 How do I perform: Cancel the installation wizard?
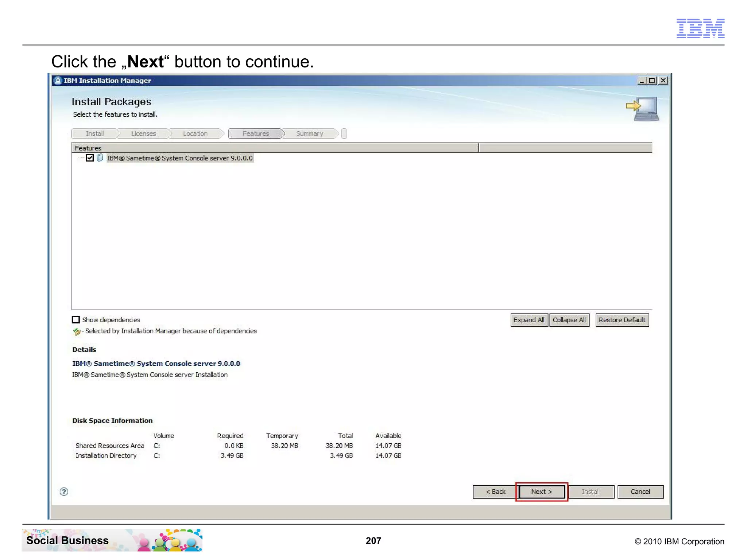click(640, 491)
